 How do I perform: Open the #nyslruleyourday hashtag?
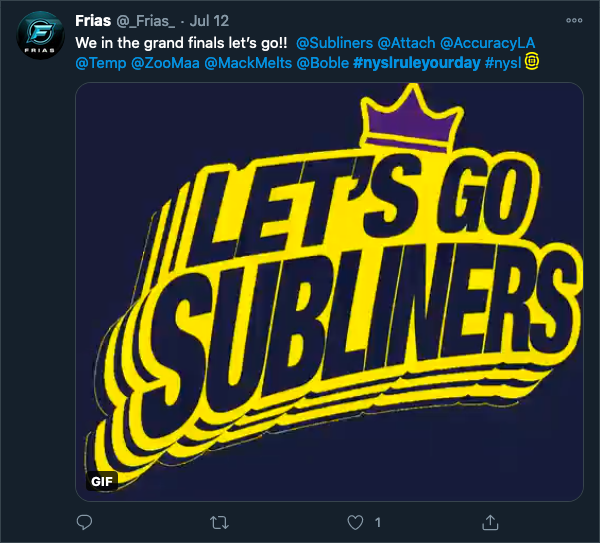coord(416,64)
